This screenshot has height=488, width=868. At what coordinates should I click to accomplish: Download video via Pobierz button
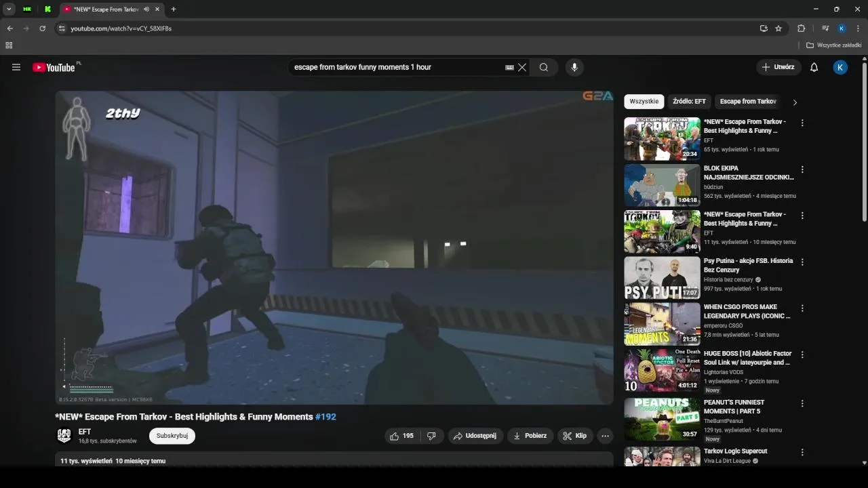click(x=530, y=436)
